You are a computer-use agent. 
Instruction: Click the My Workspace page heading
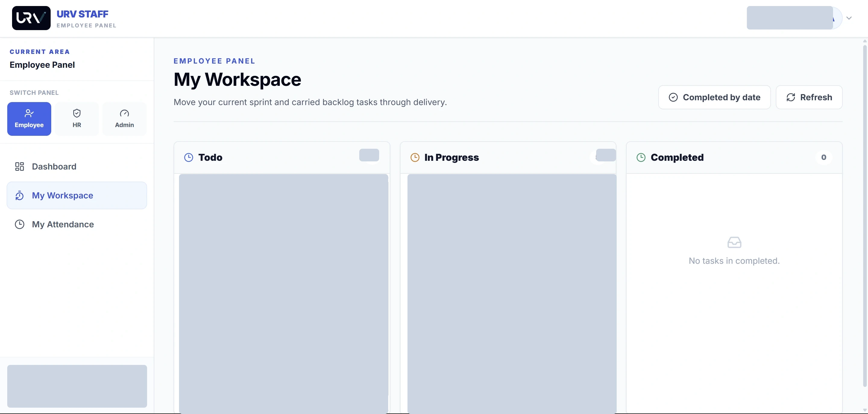pos(237,79)
